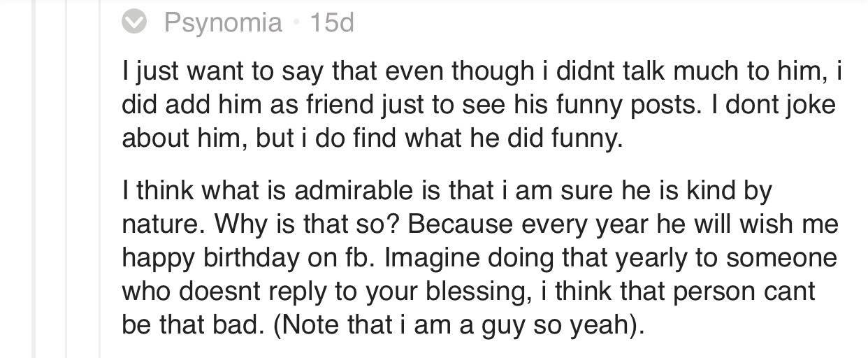868x358 pixels.
Task: Click the paragraph starting 'I just want to say'
Action: click(x=481, y=104)
